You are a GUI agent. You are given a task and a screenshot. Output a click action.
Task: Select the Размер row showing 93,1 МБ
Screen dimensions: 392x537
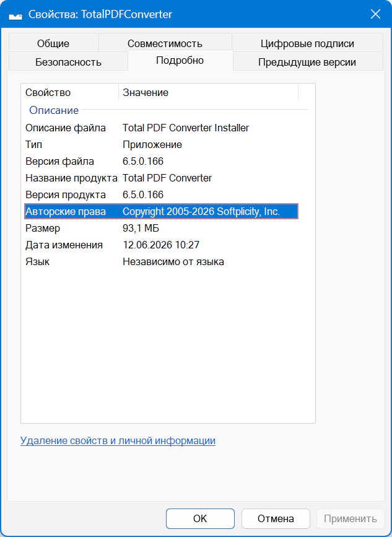click(x=161, y=228)
